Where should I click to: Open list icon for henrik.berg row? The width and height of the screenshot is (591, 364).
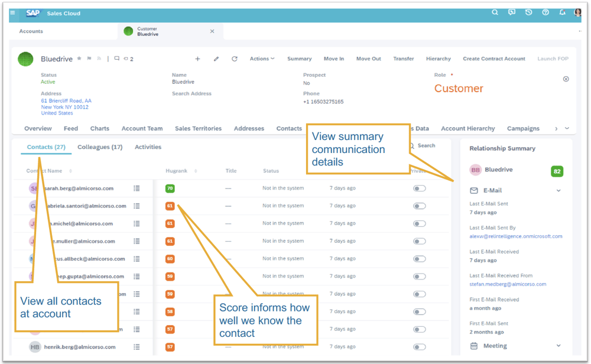pyautogui.click(x=137, y=347)
